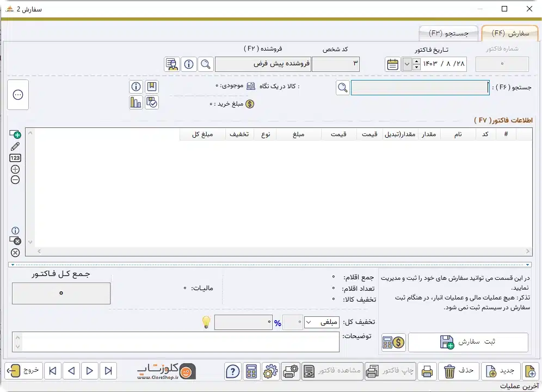
Task: Click the CloseShop logo
Action: [167, 372]
